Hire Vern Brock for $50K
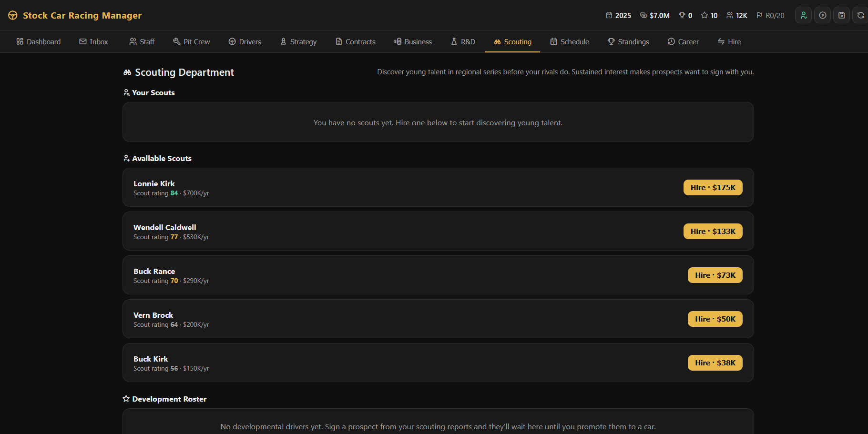The height and width of the screenshot is (434, 868). click(715, 319)
